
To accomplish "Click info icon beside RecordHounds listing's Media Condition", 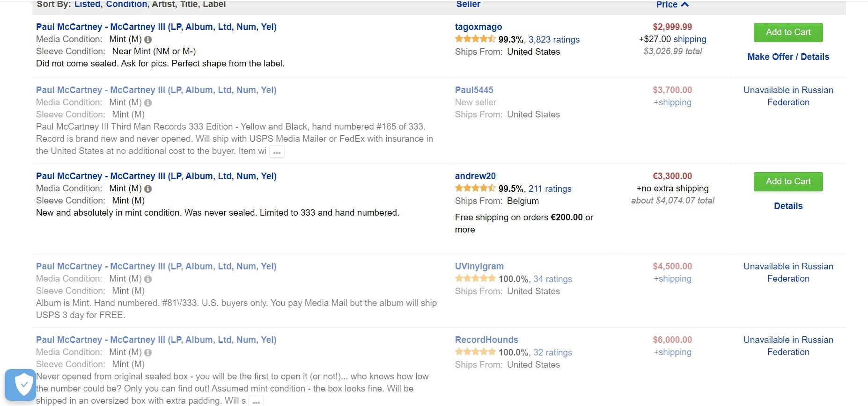I will (x=148, y=353).
